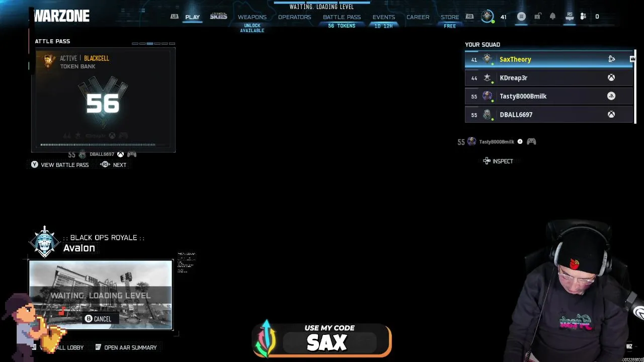Open the BATTLE PASS tab

[x=342, y=17]
